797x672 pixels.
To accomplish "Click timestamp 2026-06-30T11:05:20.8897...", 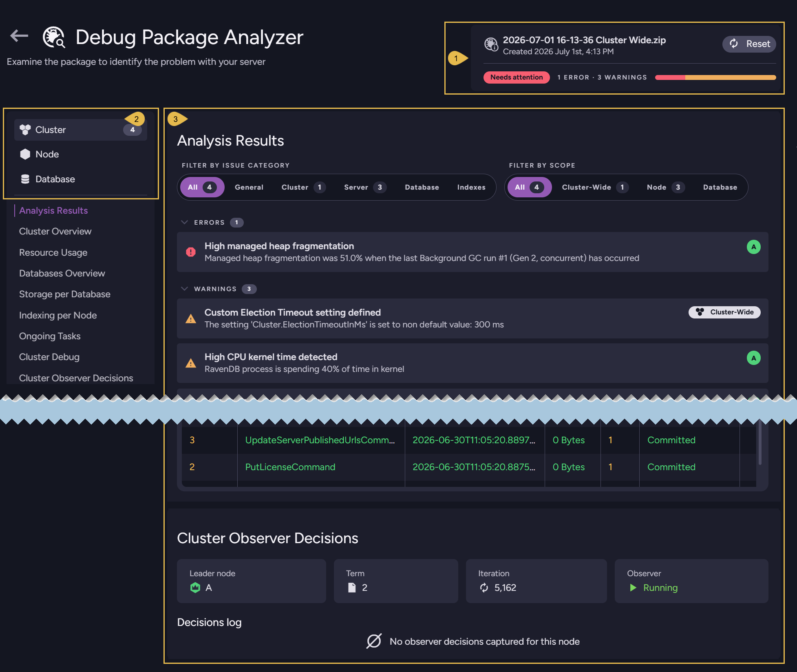I will click(474, 440).
